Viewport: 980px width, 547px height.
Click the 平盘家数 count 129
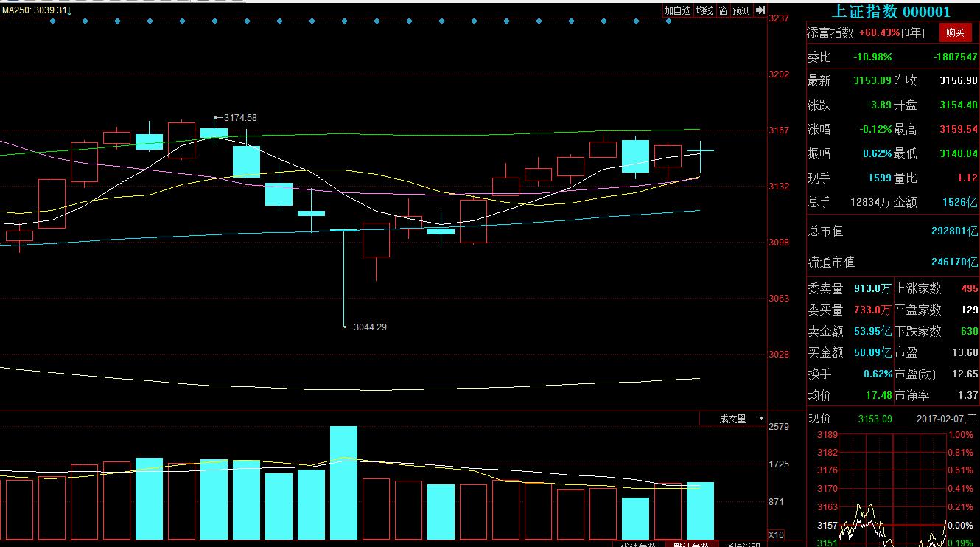click(x=969, y=310)
